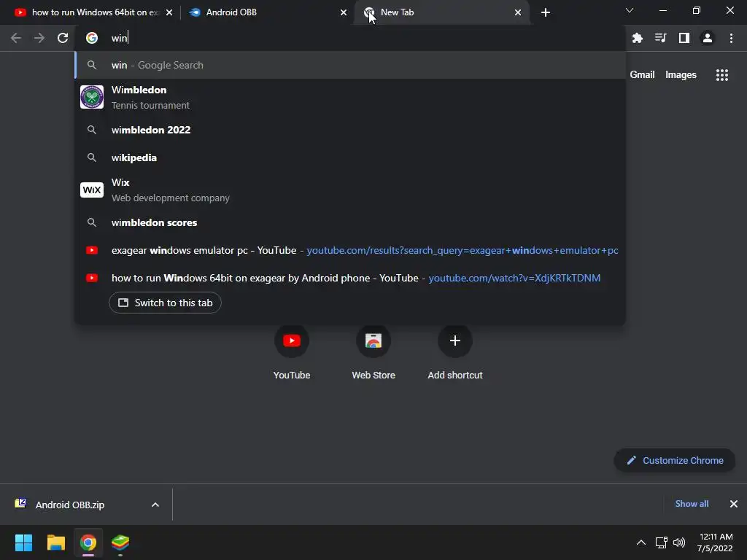747x560 pixels.
Task: Launch BlueStacks from taskbar
Action: pyautogui.click(x=120, y=542)
